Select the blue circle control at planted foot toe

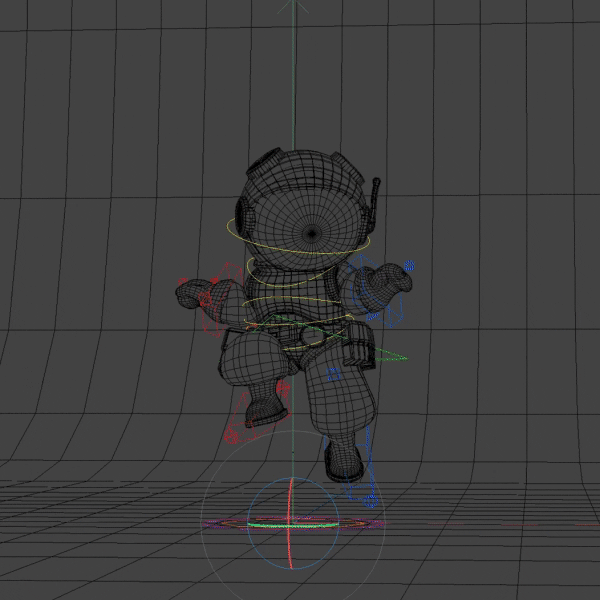pos(370,501)
